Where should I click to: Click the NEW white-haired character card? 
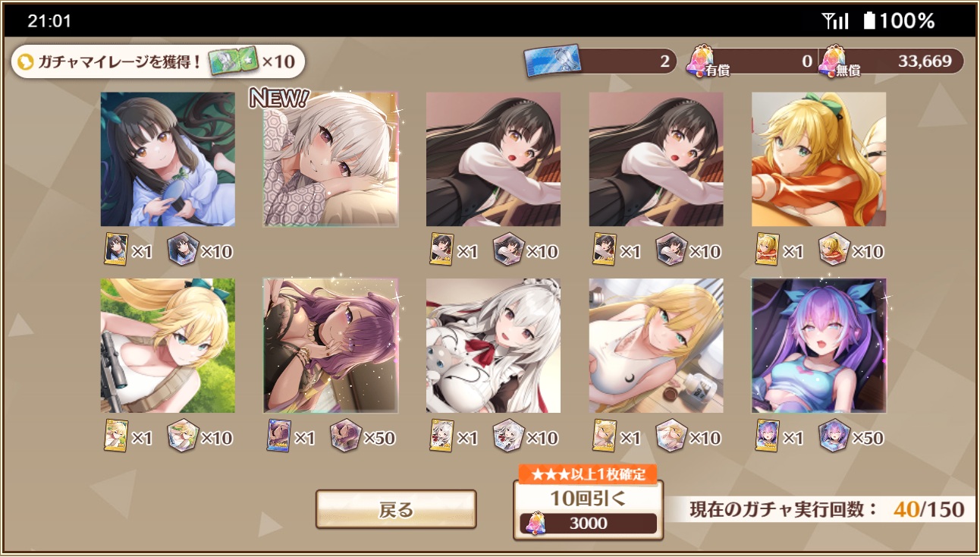(x=331, y=159)
